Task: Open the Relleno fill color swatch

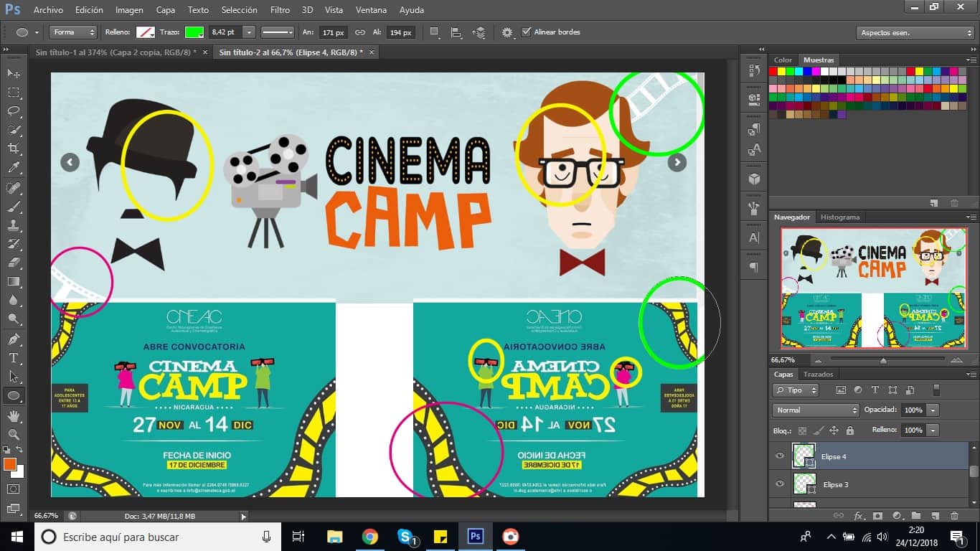Action: coord(146,32)
